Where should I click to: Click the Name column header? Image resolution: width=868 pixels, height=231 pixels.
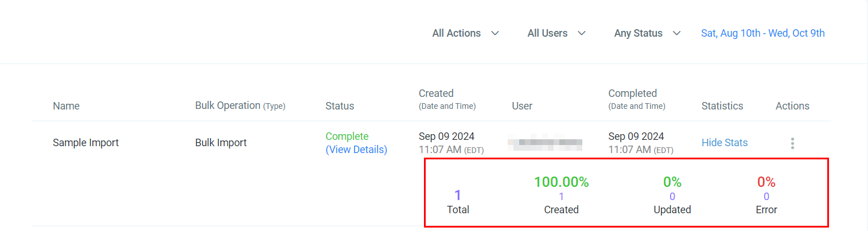click(x=66, y=106)
